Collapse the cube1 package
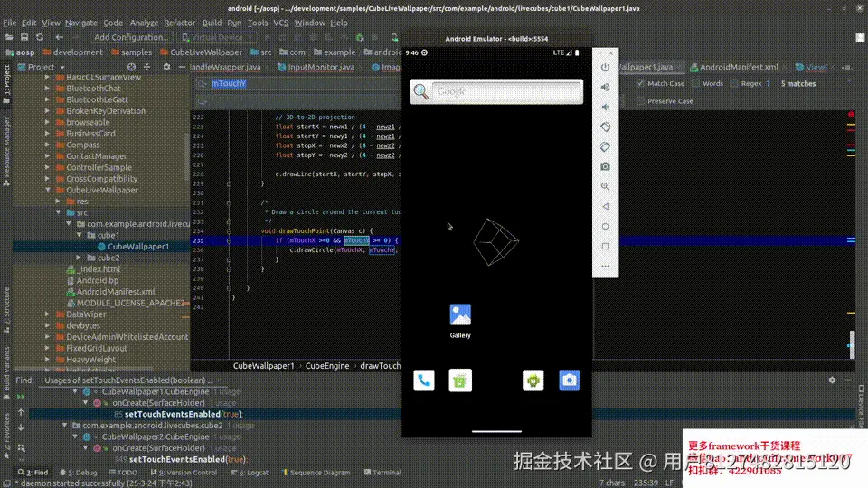868x488 pixels. pos(80,235)
